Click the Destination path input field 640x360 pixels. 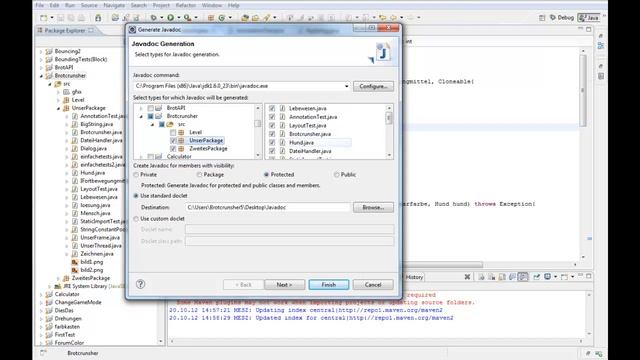point(267,207)
